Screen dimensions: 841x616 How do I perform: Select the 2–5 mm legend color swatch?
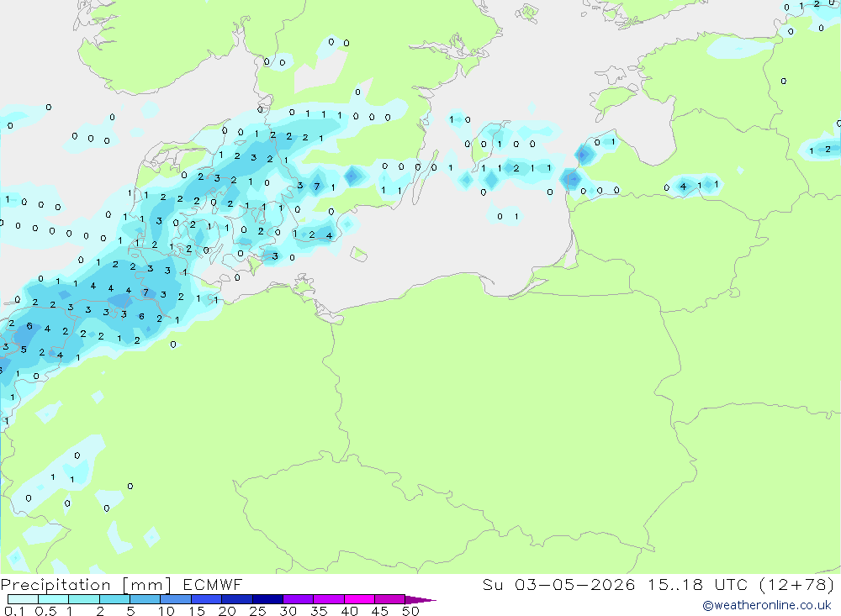[114, 599]
